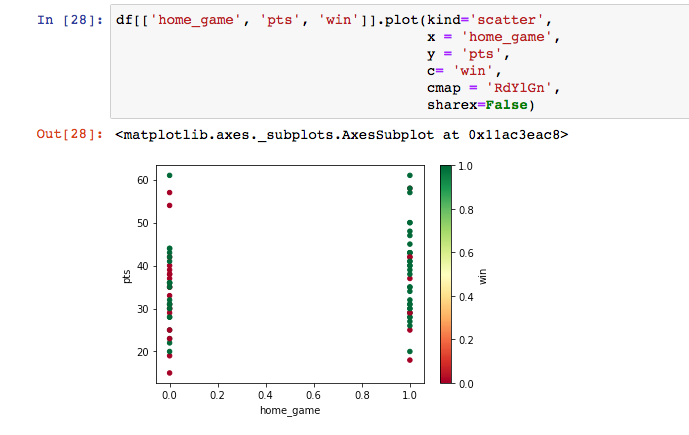Screen dimensions: 689x435
Task: Click the home_game x-axis label
Action: (290, 410)
